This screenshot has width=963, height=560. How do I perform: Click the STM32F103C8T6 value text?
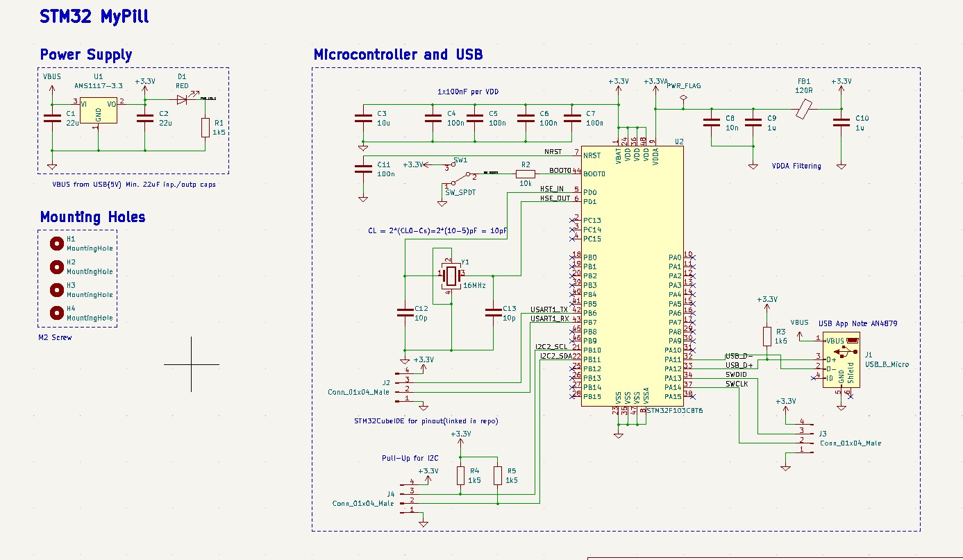click(x=675, y=411)
